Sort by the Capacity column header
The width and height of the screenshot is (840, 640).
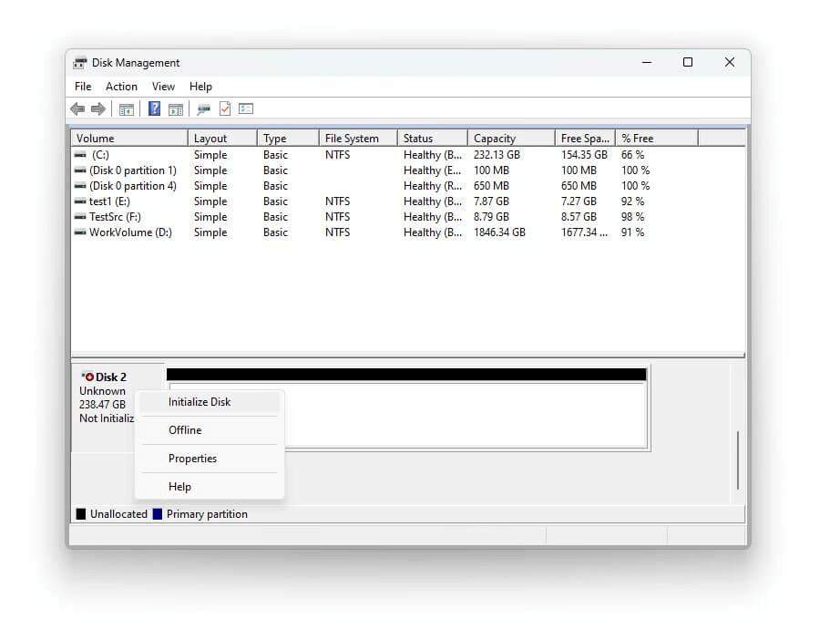[x=512, y=139]
